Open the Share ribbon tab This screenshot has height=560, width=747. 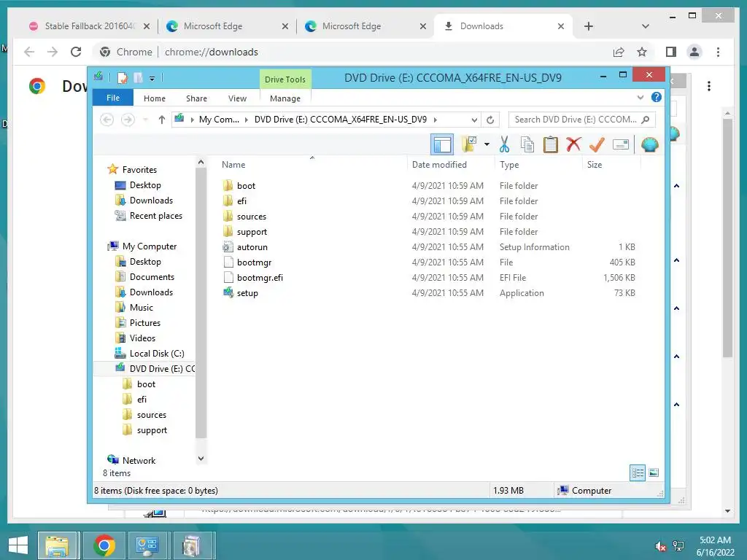196,98
